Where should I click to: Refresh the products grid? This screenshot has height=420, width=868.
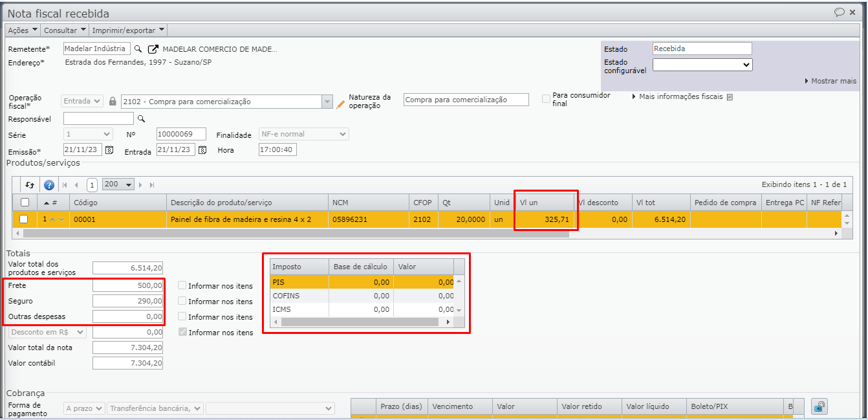[x=30, y=184]
